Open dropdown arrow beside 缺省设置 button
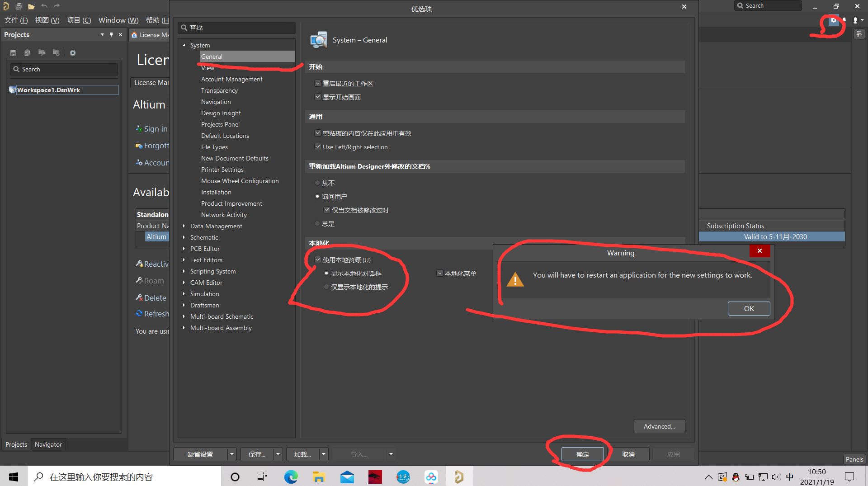Image resolution: width=868 pixels, height=486 pixels. click(x=232, y=454)
